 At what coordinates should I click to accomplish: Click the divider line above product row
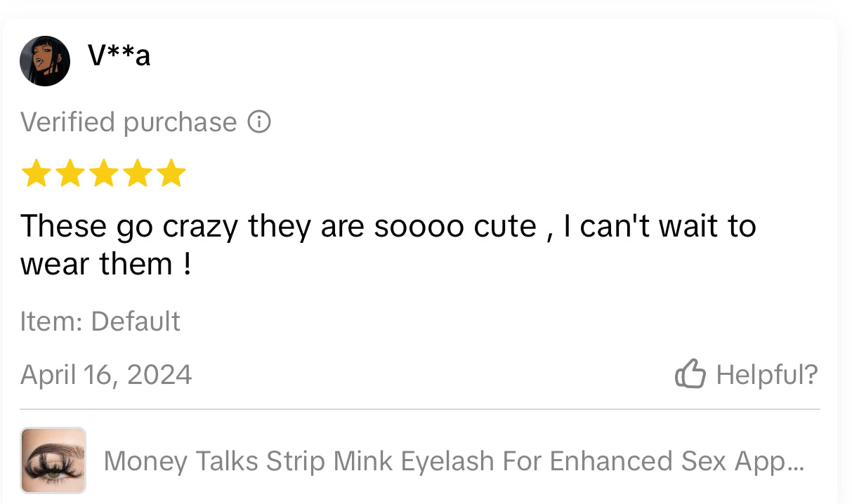(419, 409)
